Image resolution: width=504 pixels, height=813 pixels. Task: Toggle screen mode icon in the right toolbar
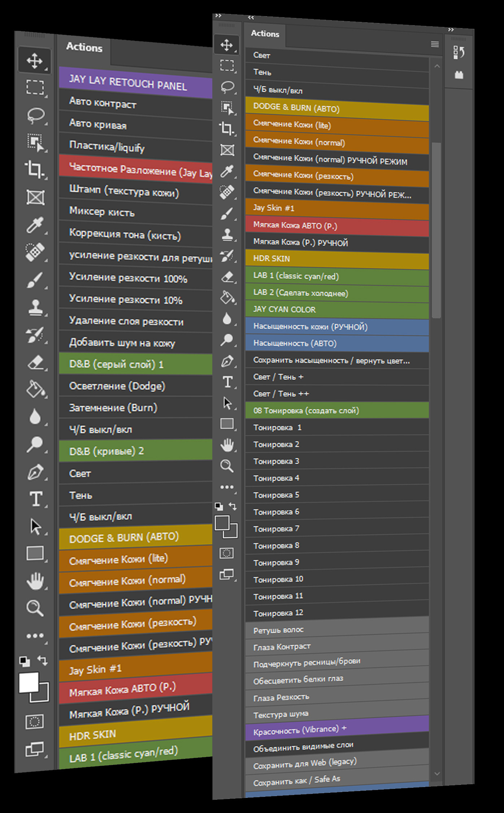tap(226, 574)
